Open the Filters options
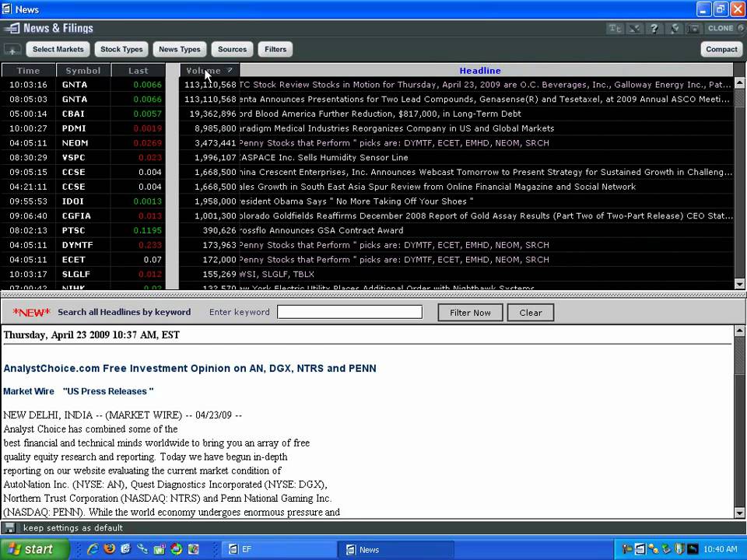Screen dimensions: 747x560 [x=275, y=50]
